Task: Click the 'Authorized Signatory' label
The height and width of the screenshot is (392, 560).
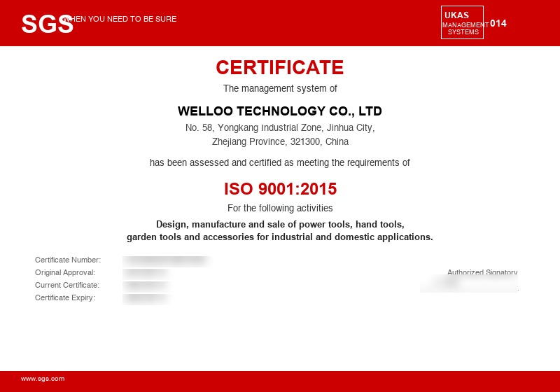Action: 482,272
